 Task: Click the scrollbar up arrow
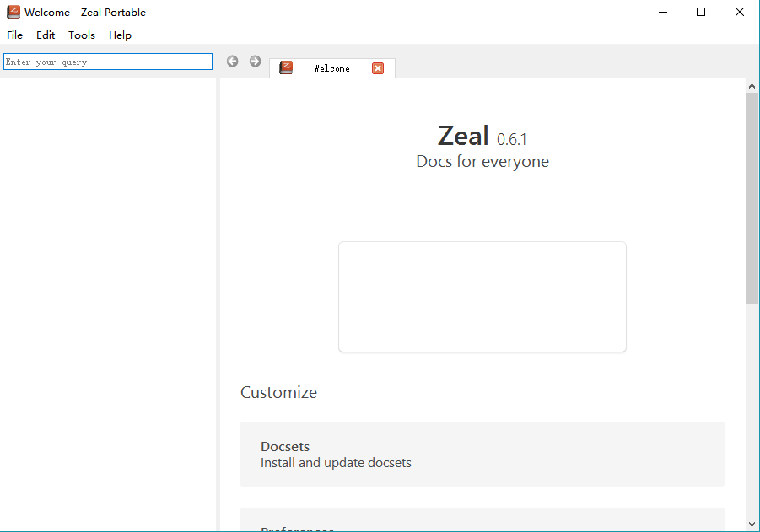[752, 86]
